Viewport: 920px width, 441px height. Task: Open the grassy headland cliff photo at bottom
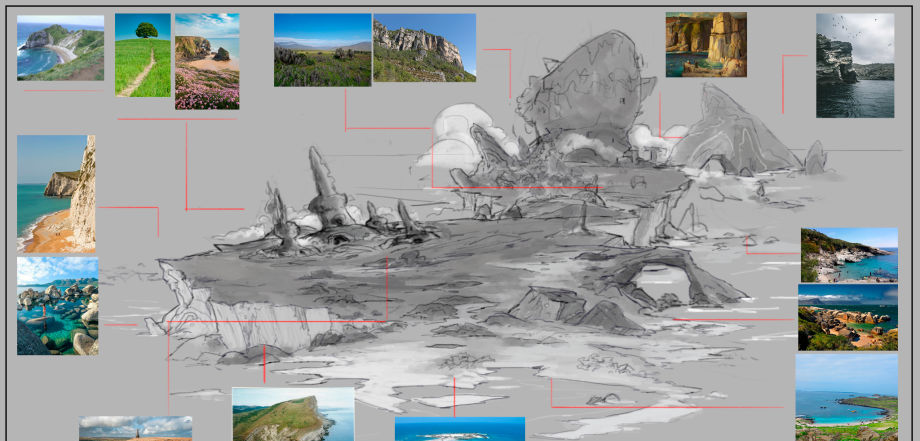293,414
